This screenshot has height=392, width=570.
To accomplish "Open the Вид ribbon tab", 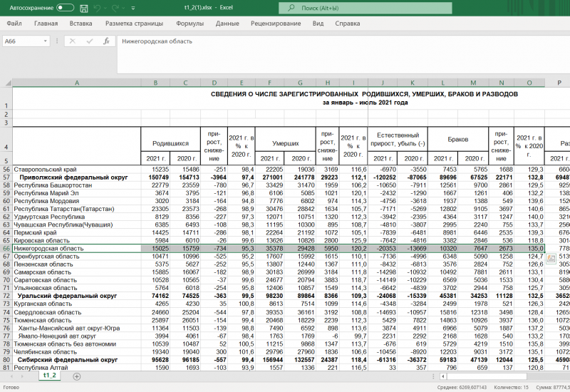I will 318,24.
